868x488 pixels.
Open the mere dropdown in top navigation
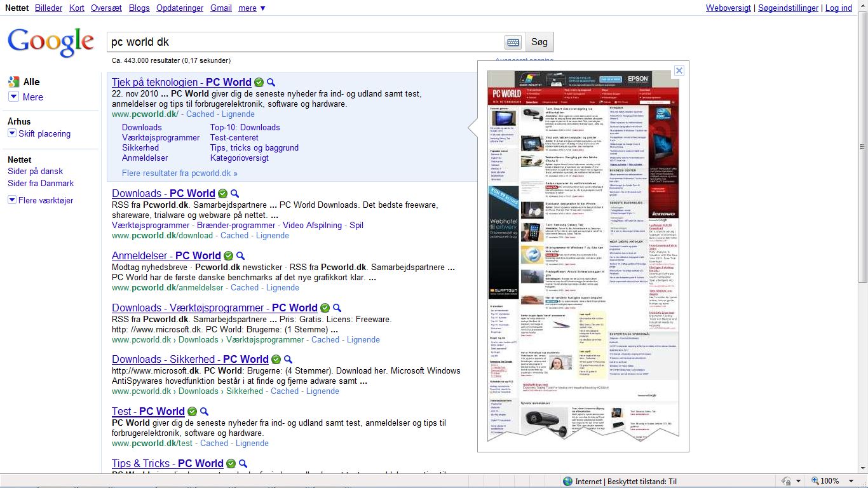pyautogui.click(x=252, y=8)
